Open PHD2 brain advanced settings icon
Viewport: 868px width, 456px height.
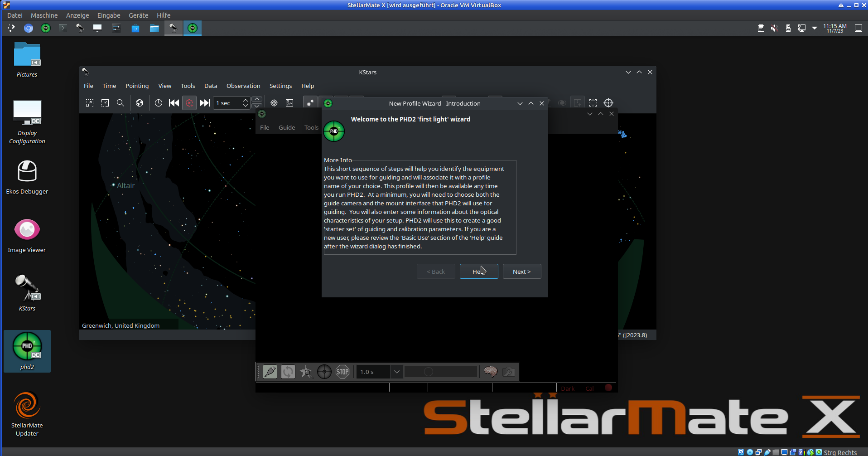point(491,372)
